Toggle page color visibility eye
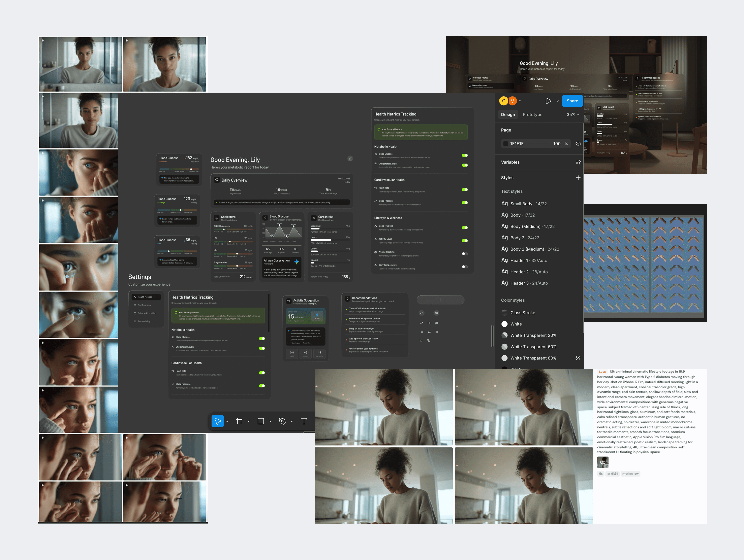The width and height of the screenshot is (744, 560). point(578,144)
